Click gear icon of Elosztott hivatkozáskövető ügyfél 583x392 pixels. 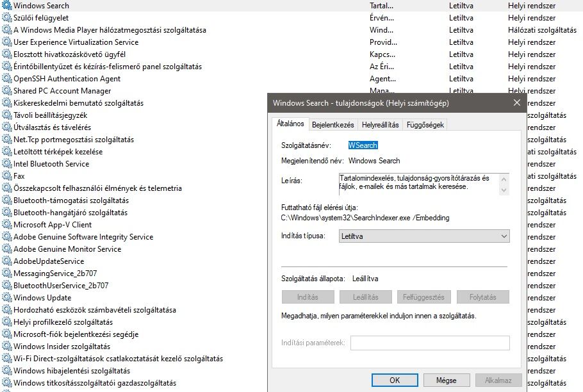[x=6, y=54]
